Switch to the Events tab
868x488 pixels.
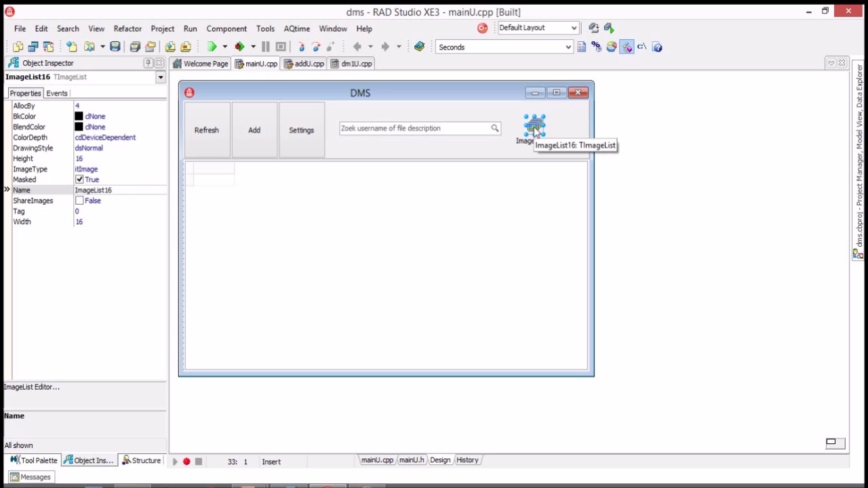click(57, 94)
